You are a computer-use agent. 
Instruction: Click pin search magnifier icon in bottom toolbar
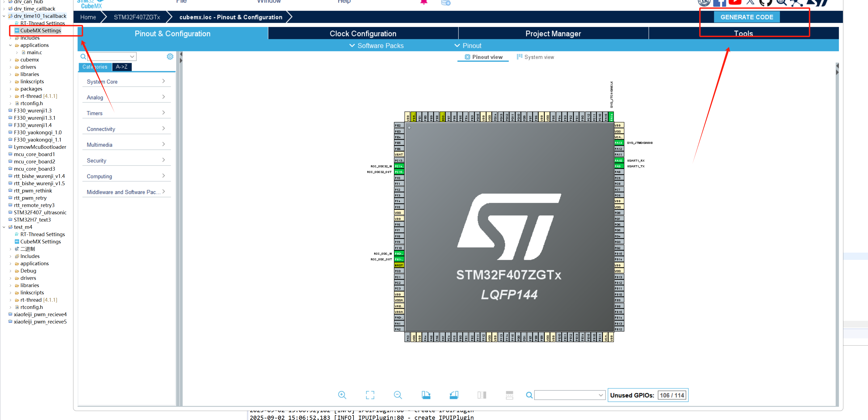(529, 395)
